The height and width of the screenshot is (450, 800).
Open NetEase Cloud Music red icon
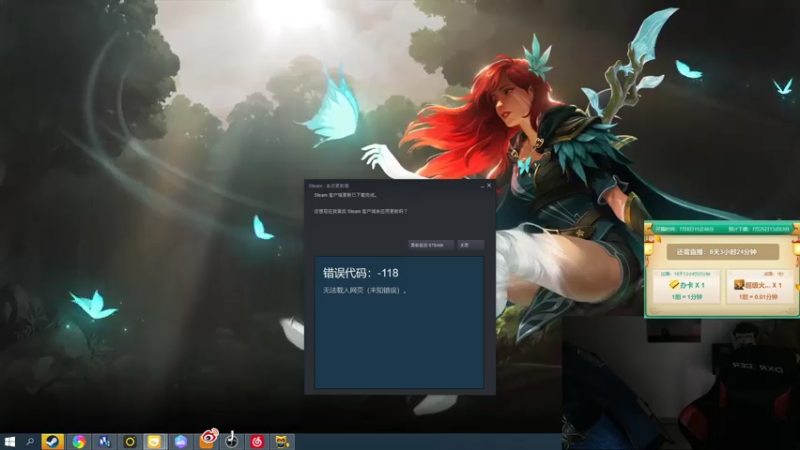[x=257, y=441]
